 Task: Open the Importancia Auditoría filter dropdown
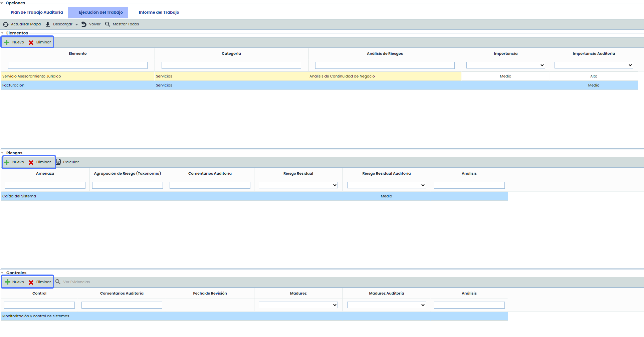click(593, 65)
